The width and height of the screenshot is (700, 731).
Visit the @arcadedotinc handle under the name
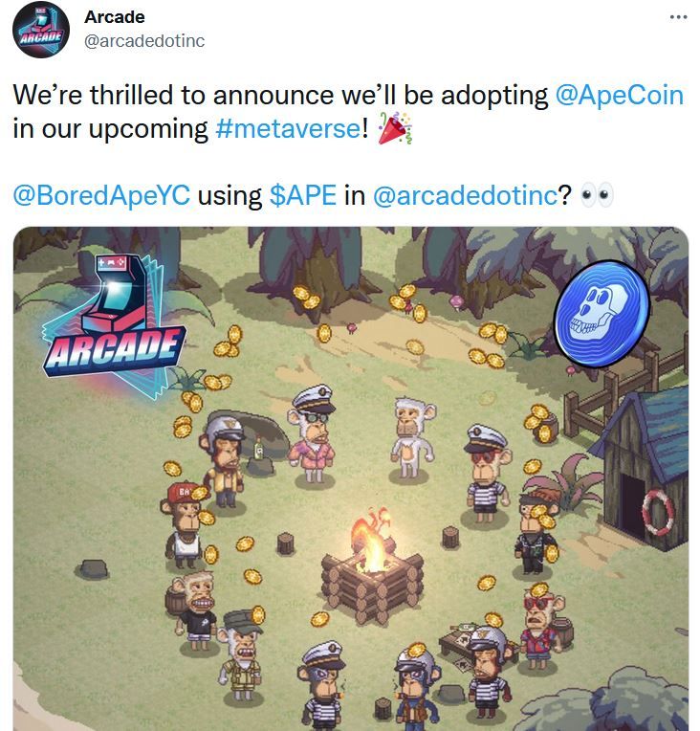[x=144, y=41]
